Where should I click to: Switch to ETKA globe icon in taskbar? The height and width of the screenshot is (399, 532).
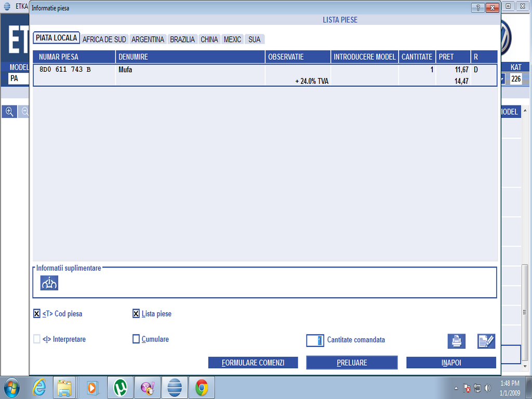(175, 388)
